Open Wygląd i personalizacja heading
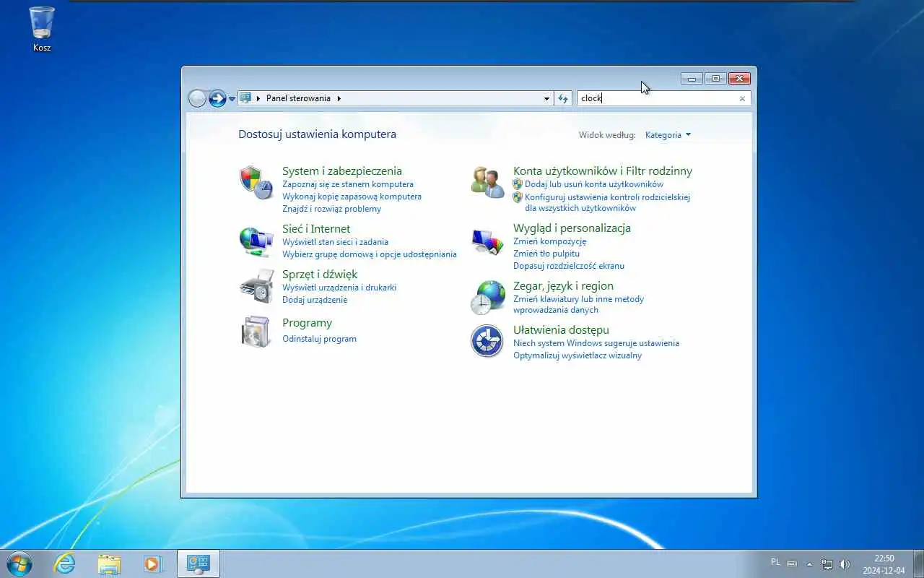The width and height of the screenshot is (924, 578). click(572, 228)
